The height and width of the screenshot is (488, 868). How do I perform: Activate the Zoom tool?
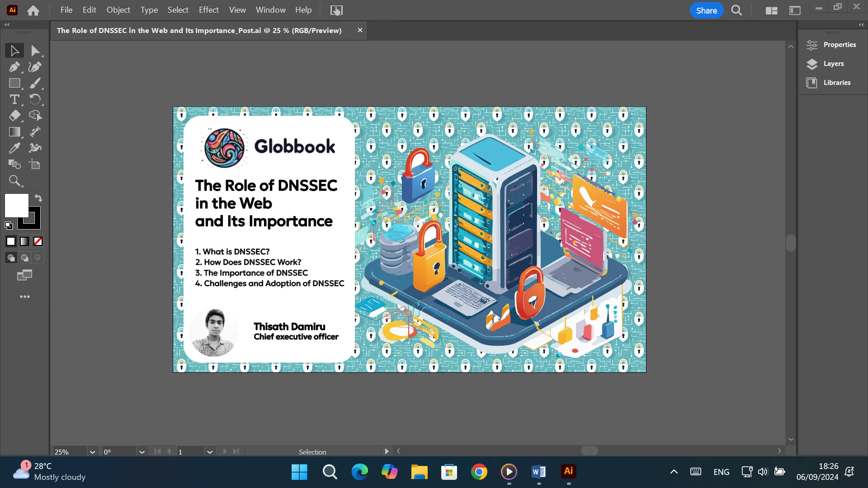pyautogui.click(x=14, y=181)
